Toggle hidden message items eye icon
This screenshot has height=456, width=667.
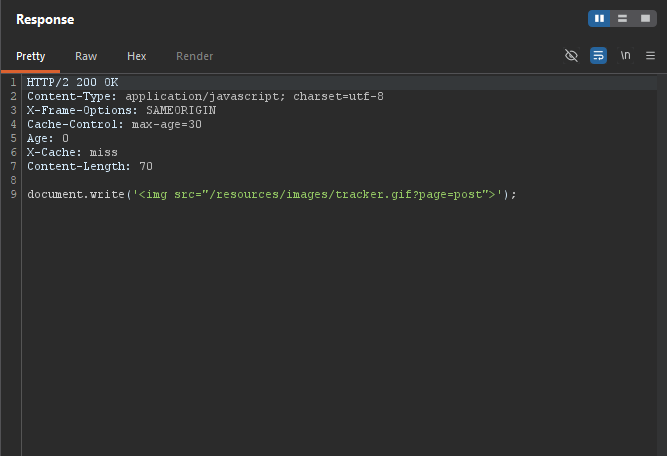coord(571,56)
